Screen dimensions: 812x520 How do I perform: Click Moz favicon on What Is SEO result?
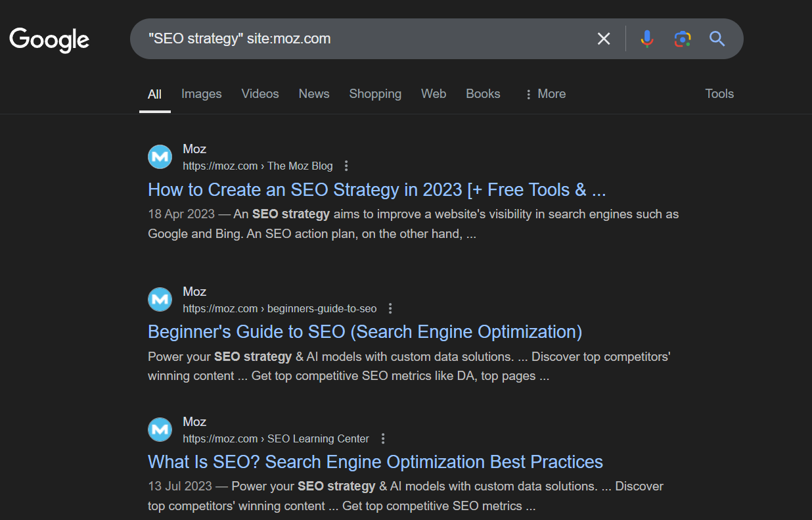[160, 430]
